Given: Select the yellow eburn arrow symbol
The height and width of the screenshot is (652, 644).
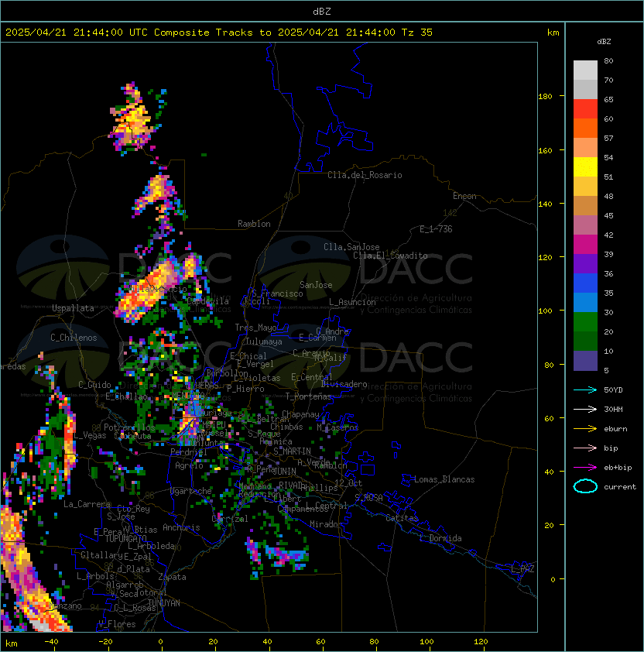Looking at the screenshot, I should 585,429.
